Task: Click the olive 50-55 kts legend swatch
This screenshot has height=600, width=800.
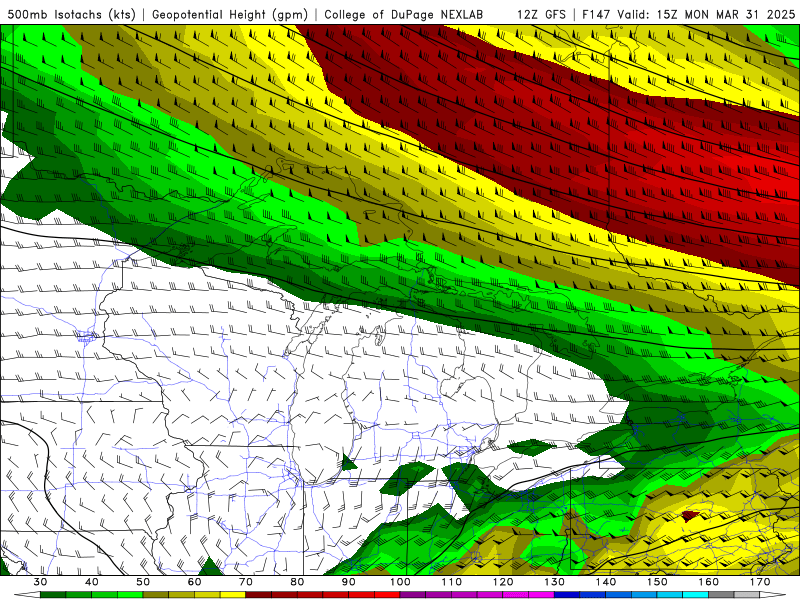Action: click(156, 595)
